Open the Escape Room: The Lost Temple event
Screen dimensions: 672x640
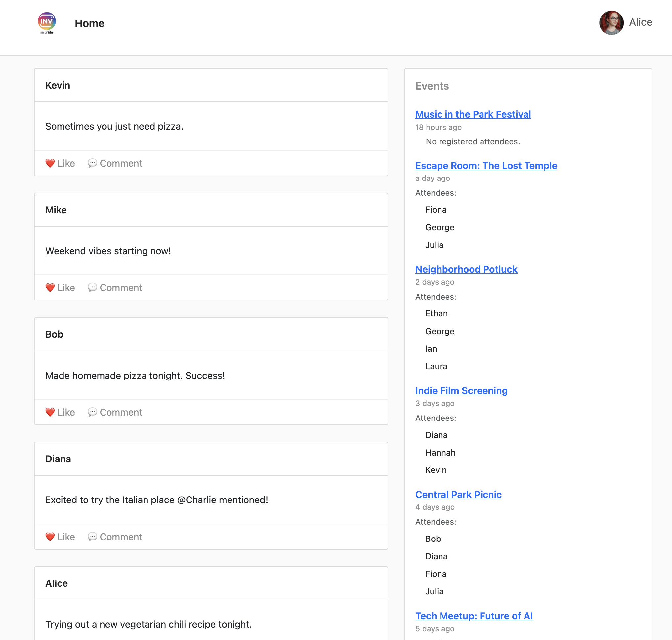click(x=486, y=166)
